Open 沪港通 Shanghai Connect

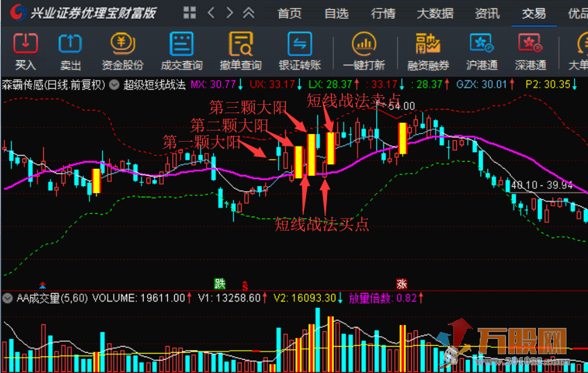482,51
